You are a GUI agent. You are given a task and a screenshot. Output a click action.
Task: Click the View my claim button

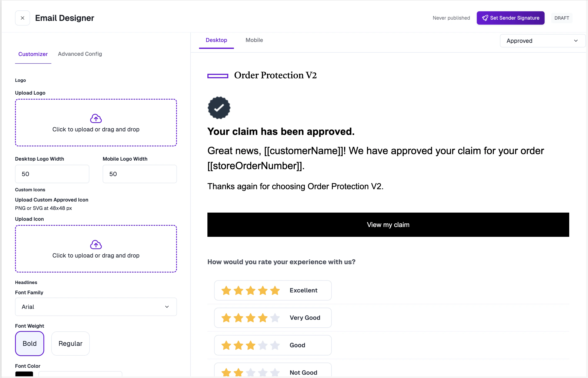388,225
